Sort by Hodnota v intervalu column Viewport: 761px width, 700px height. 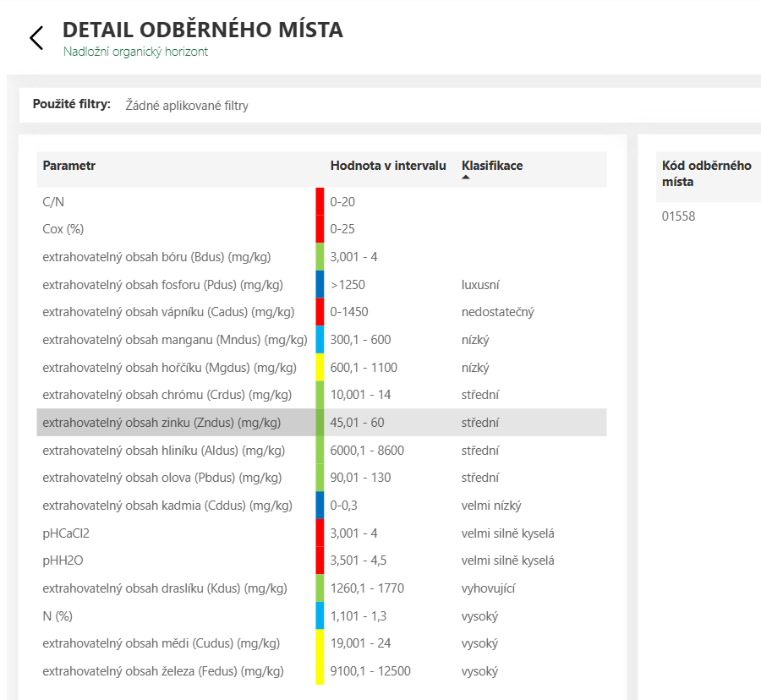coord(388,166)
